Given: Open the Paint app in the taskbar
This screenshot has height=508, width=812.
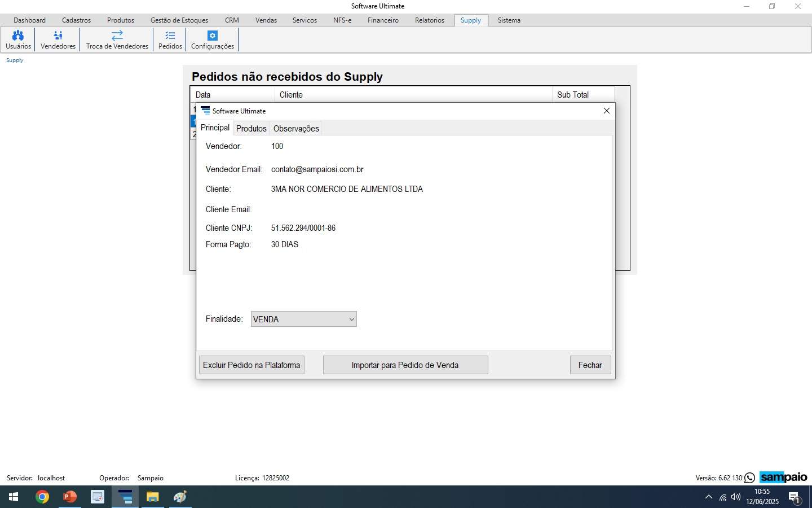Looking at the screenshot, I should [180, 497].
